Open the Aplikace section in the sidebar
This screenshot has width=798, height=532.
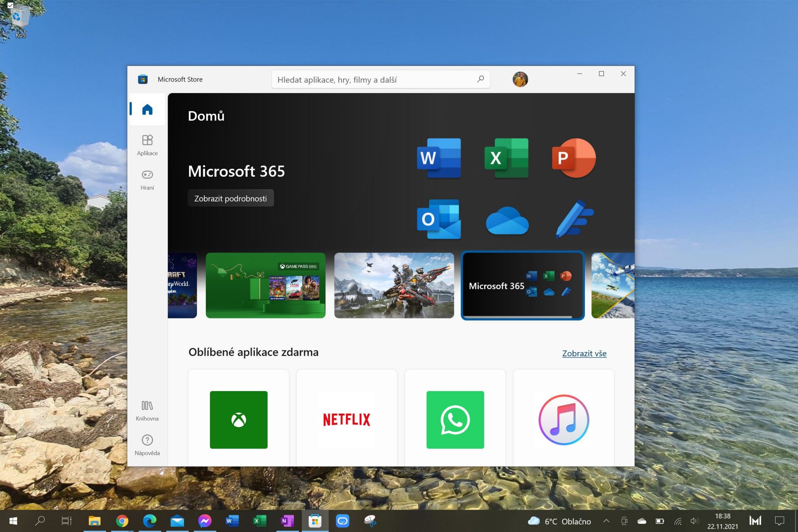(147, 145)
